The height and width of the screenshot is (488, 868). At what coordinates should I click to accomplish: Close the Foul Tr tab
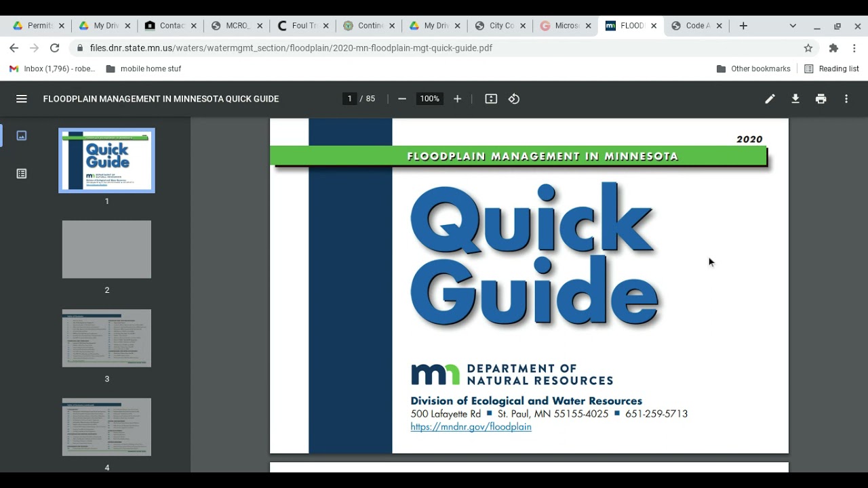point(325,26)
